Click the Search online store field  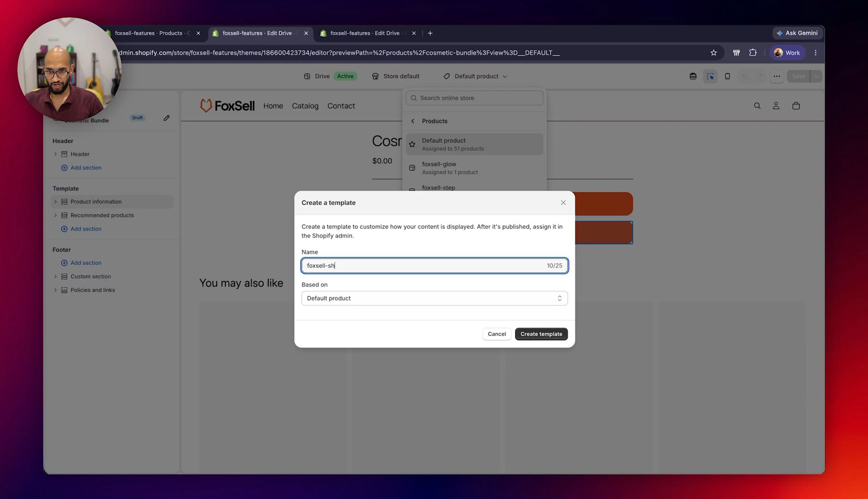click(474, 98)
